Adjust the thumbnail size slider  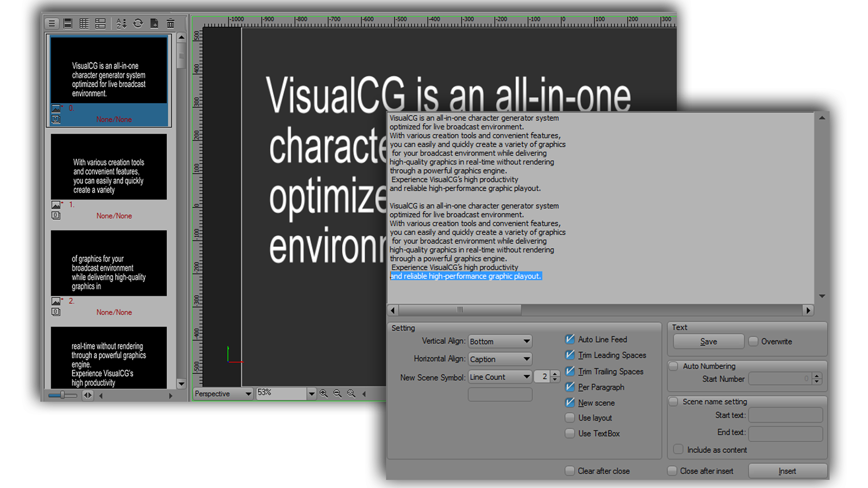[x=62, y=395]
